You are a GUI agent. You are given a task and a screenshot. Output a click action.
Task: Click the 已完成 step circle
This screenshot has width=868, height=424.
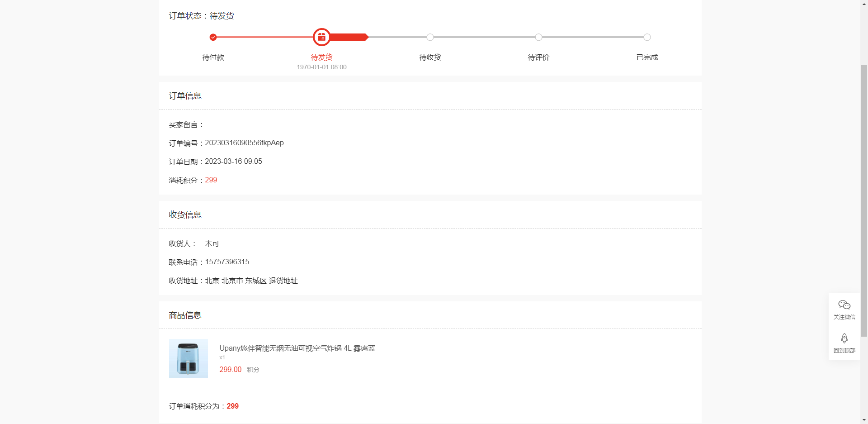coord(647,37)
